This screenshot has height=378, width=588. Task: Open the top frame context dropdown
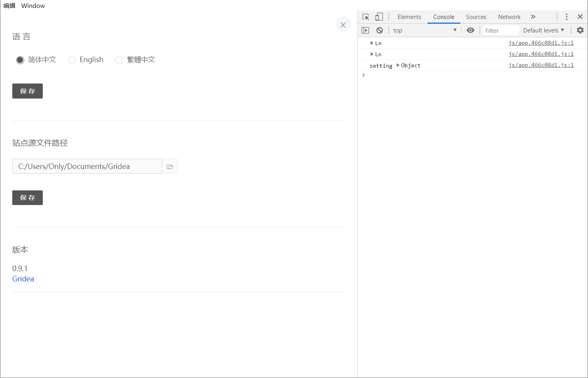[425, 30]
